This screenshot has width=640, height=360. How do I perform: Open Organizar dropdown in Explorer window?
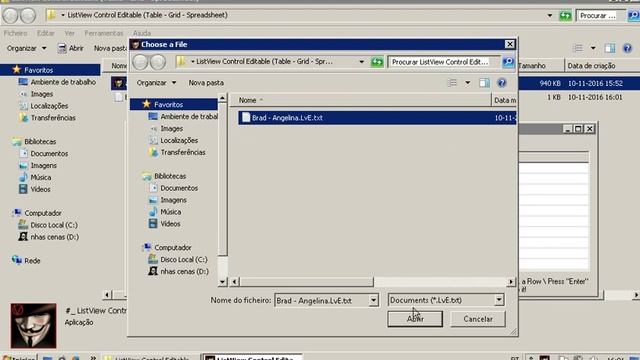pyautogui.click(x=27, y=48)
